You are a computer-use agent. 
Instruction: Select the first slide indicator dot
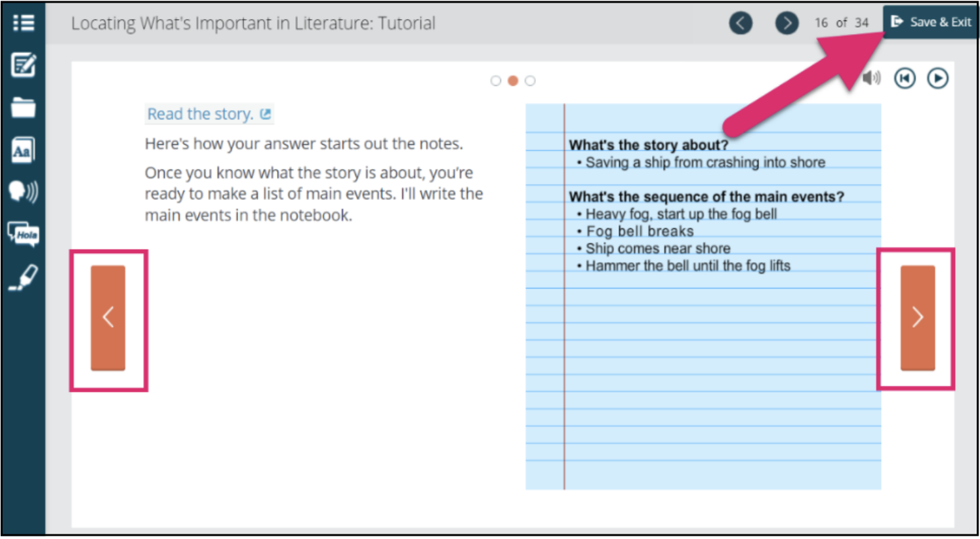[496, 81]
